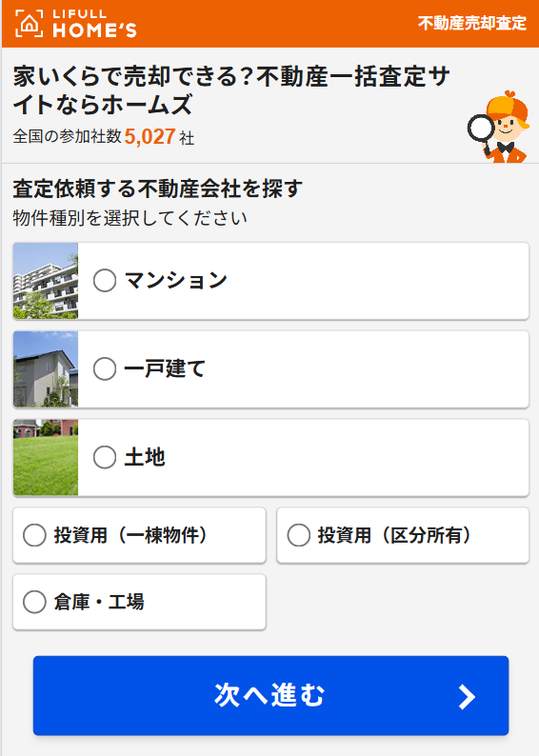
Task: Click the white chevron arrow on 次へ進む
Action: click(x=467, y=697)
